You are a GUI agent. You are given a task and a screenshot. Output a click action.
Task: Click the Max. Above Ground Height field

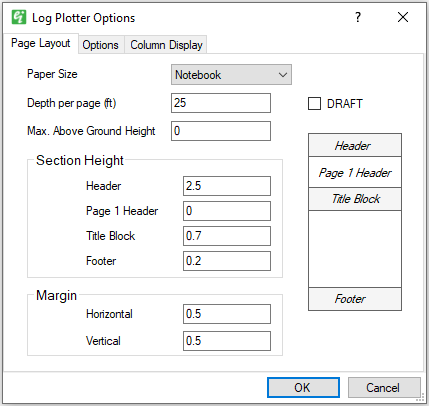coord(221,131)
